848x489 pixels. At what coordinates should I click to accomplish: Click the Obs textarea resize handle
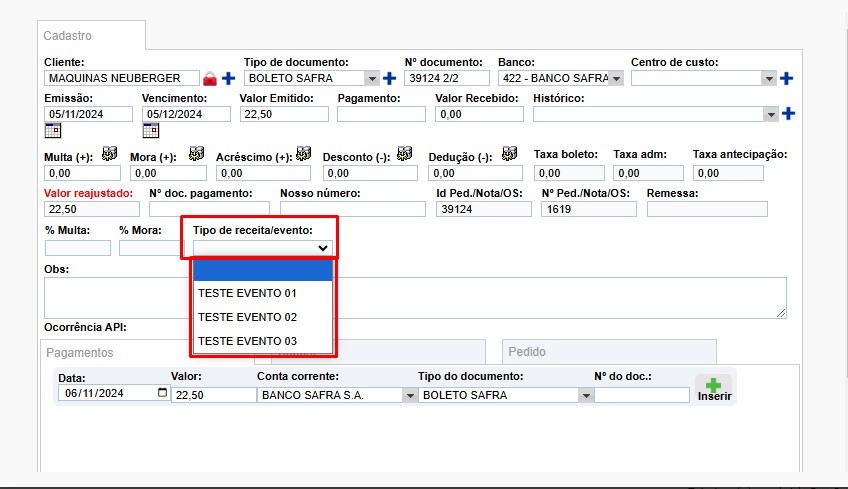point(781,313)
